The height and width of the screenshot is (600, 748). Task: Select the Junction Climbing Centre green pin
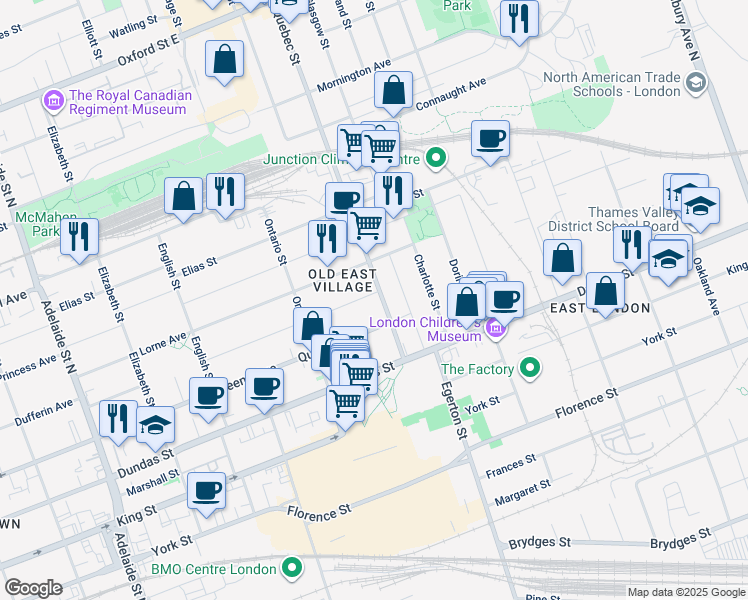point(436,157)
